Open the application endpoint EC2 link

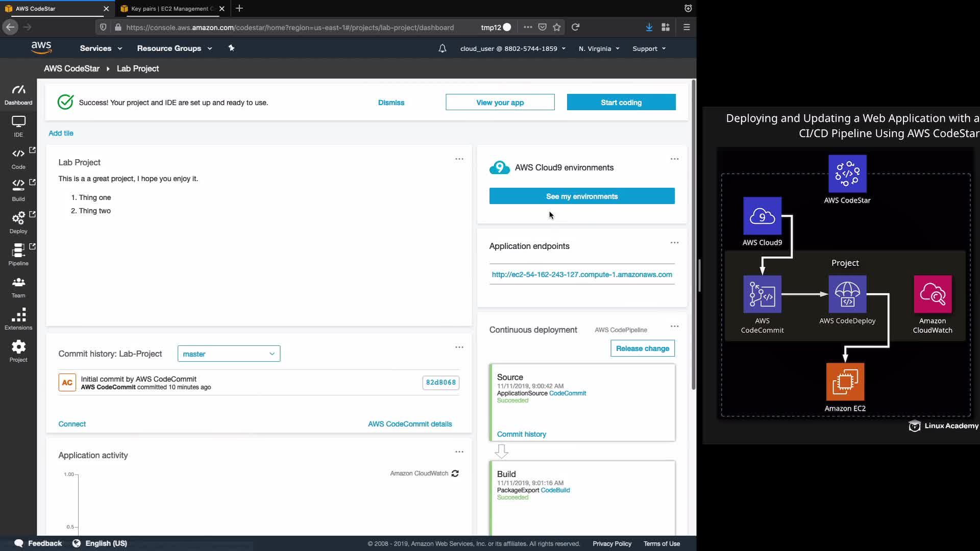point(581,274)
